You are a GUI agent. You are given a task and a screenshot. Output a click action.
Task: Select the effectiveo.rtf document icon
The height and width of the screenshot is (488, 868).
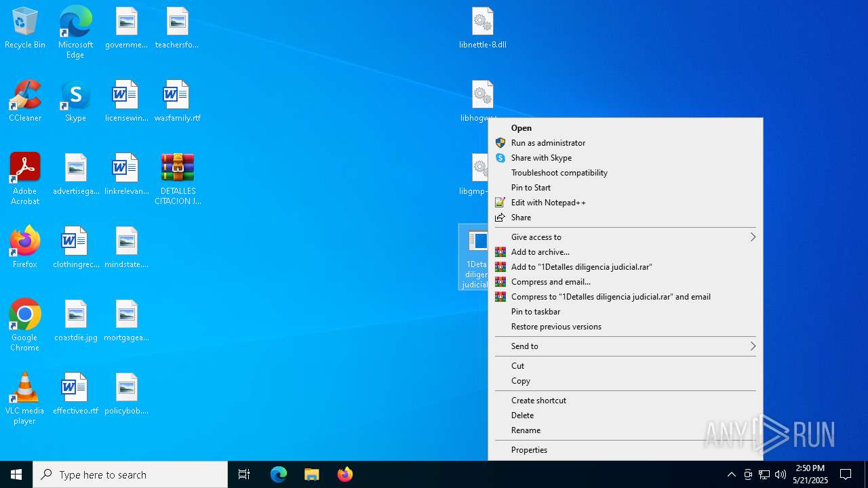click(76, 394)
